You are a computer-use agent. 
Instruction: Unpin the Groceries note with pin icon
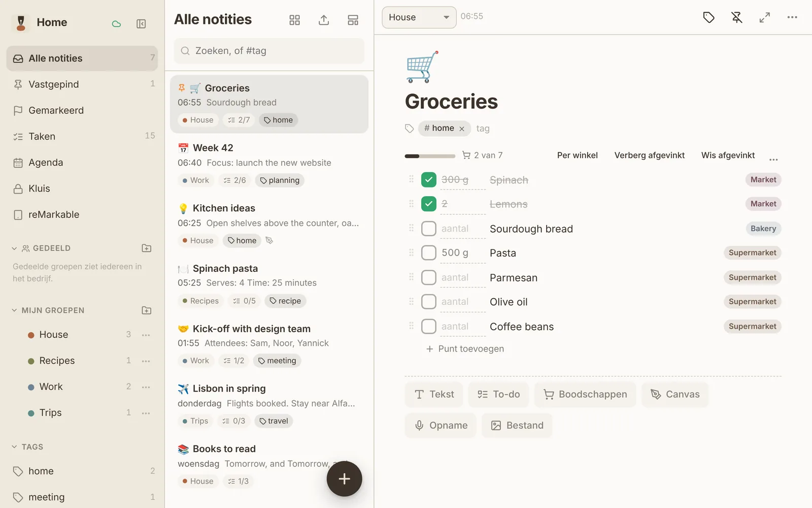click(x=736, y=17)
